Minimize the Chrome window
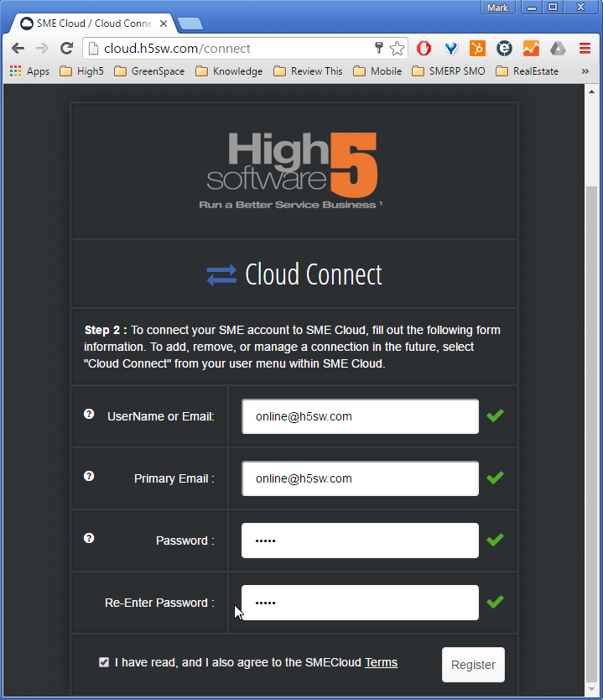The height and width of the screenshot is (700, 603). pos(532,8)
